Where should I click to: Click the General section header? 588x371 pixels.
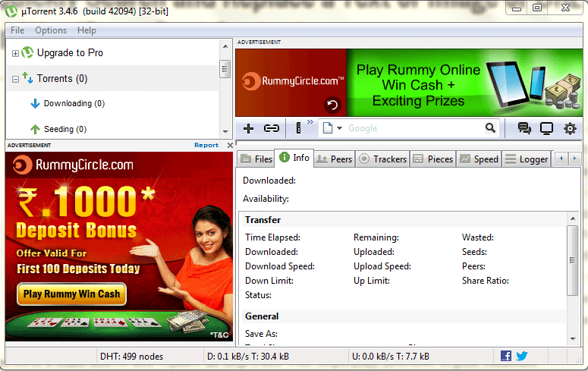click(262, 316)
